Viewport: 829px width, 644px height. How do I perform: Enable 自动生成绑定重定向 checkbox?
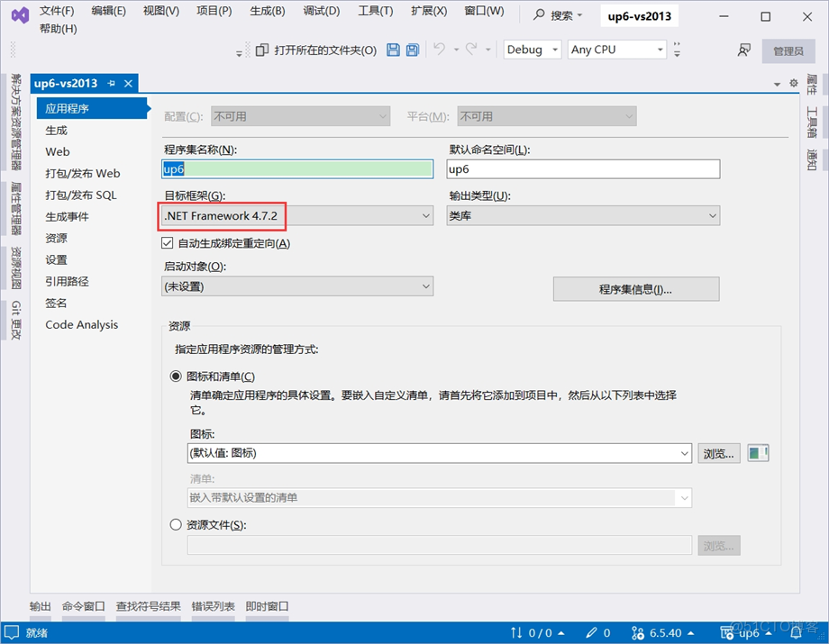(x=168, y=242)
